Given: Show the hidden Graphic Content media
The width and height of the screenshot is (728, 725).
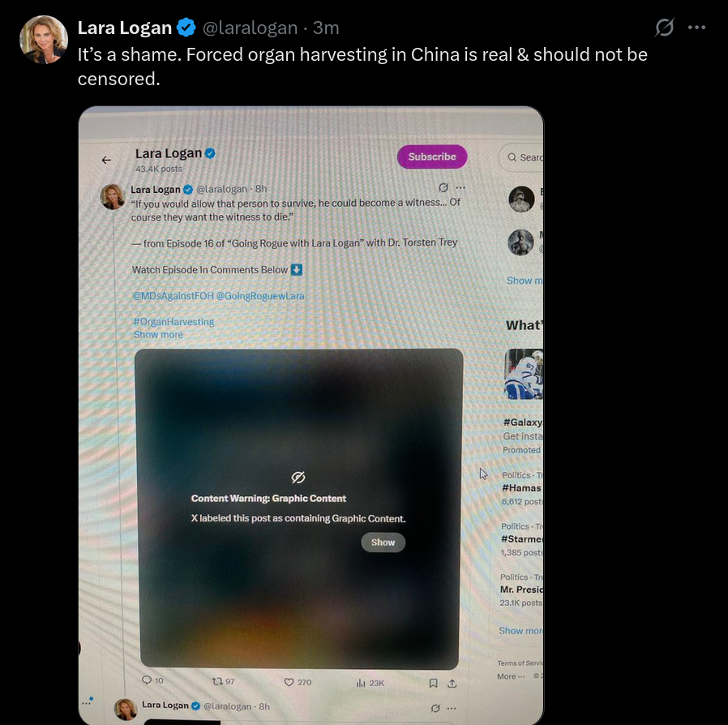Looking at the screenshot, I should pyautogui.click(x=383, y=543).
